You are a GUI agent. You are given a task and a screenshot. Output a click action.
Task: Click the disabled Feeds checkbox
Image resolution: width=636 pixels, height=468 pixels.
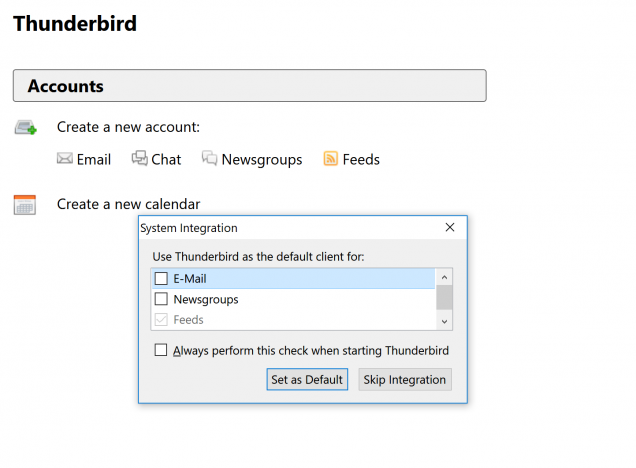point(161,320)
